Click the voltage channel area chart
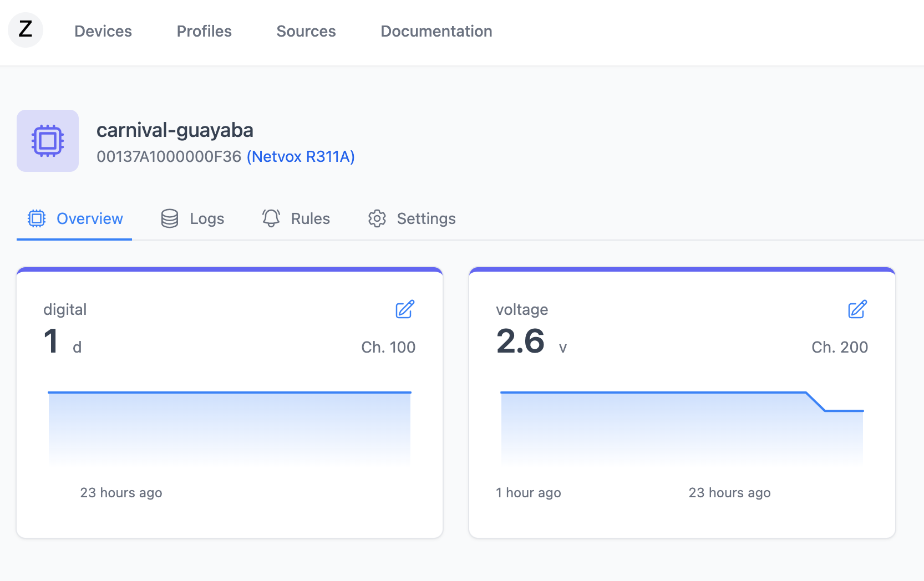 click(x=682, y=427)
